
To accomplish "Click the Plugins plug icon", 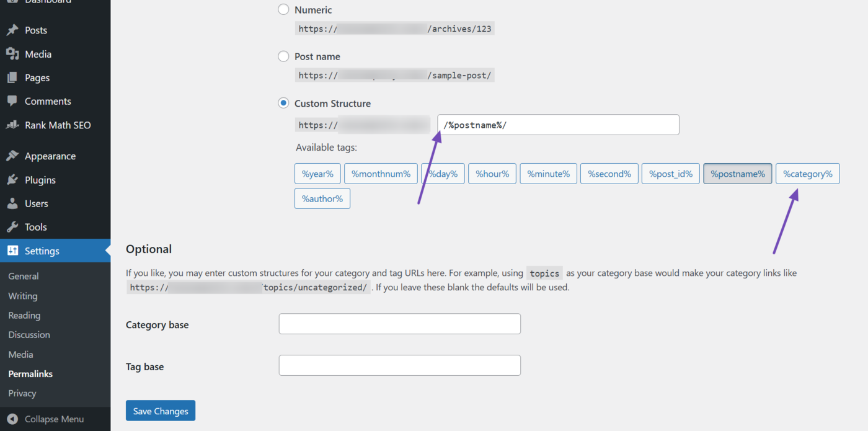I will click(12, 180).
